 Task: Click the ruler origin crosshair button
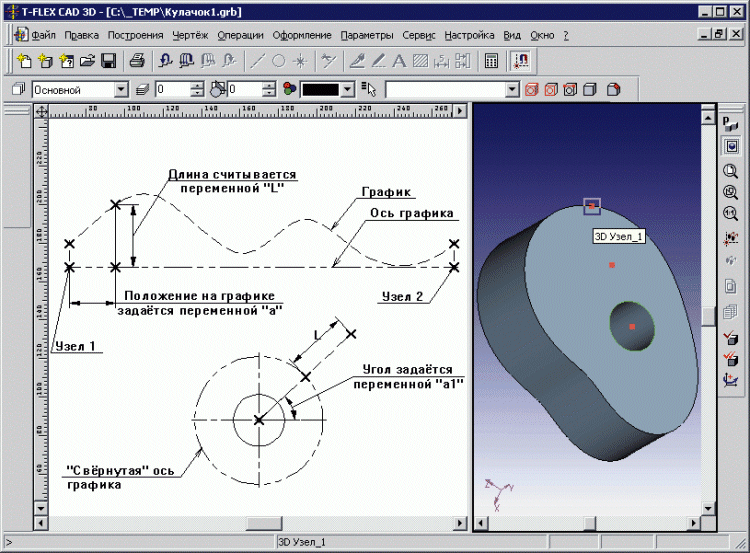coord(42,111)
